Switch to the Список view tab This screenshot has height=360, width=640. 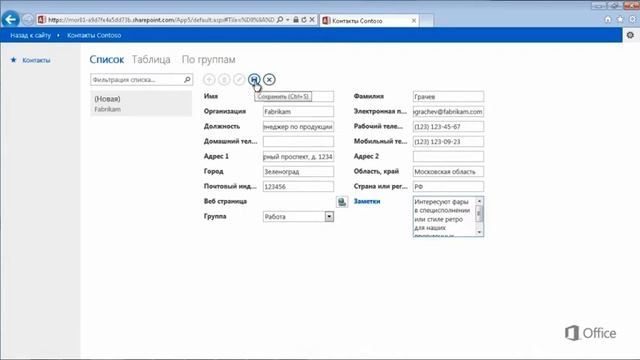[x=107, y=60]
